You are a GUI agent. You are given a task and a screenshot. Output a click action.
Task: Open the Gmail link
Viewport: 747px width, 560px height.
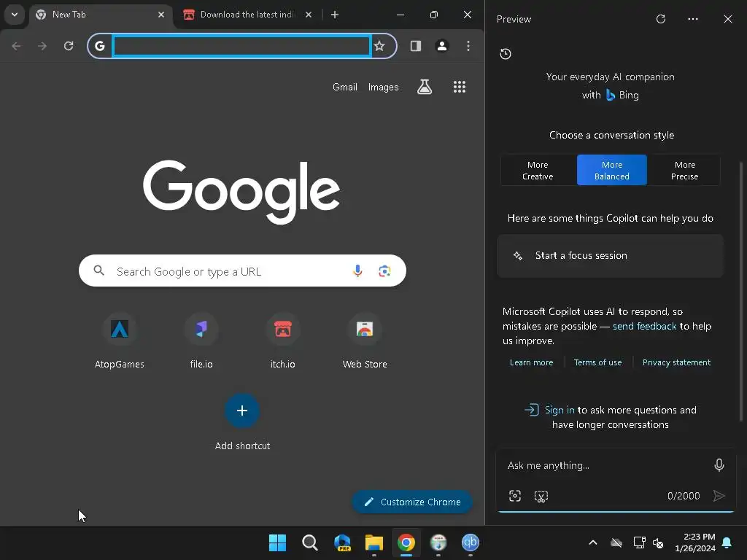[345, 87]
